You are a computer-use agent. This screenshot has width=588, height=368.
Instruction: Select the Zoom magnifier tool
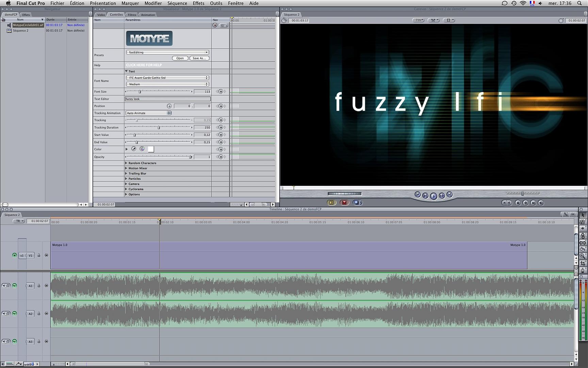[583, 256]
